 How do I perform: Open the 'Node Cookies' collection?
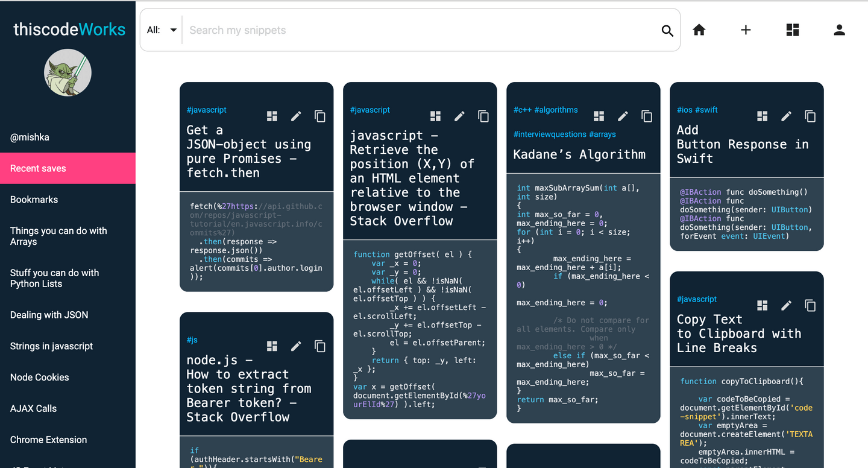[x=39, y=377]
